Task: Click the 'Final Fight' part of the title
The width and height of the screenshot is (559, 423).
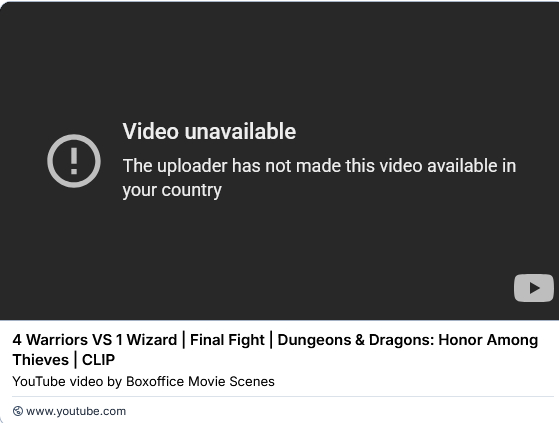Action: pyautogui.click(x=227, y=340)
